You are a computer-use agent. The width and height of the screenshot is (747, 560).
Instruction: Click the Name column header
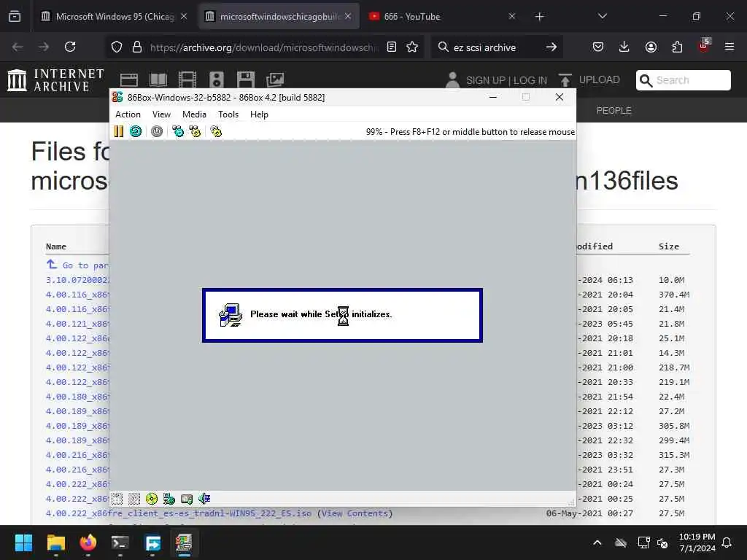(x=56, y=246)
